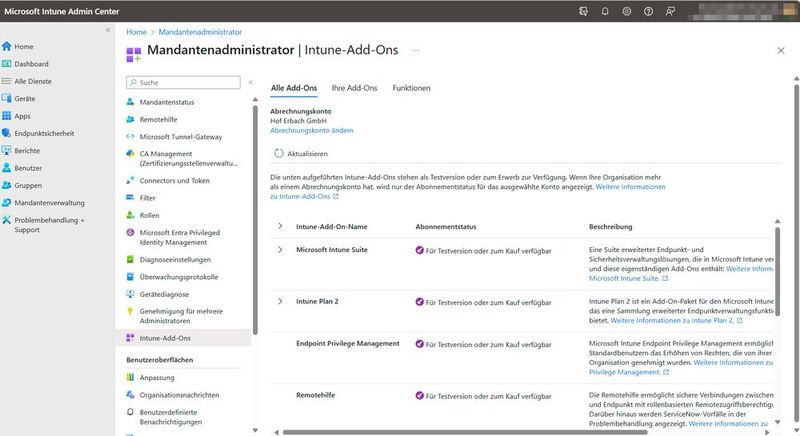Click the CA Management icon
This screenshot has width=800, height=436.
point(130,153)
